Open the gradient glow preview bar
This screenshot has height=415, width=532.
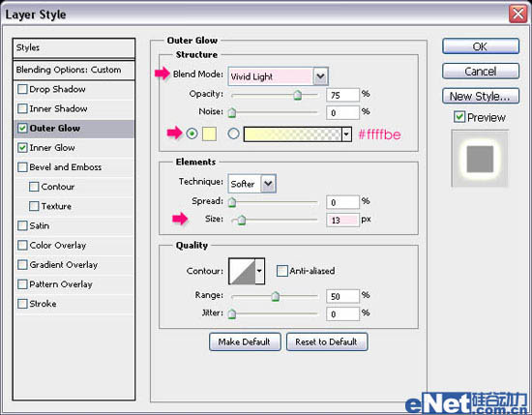(292, 134)
